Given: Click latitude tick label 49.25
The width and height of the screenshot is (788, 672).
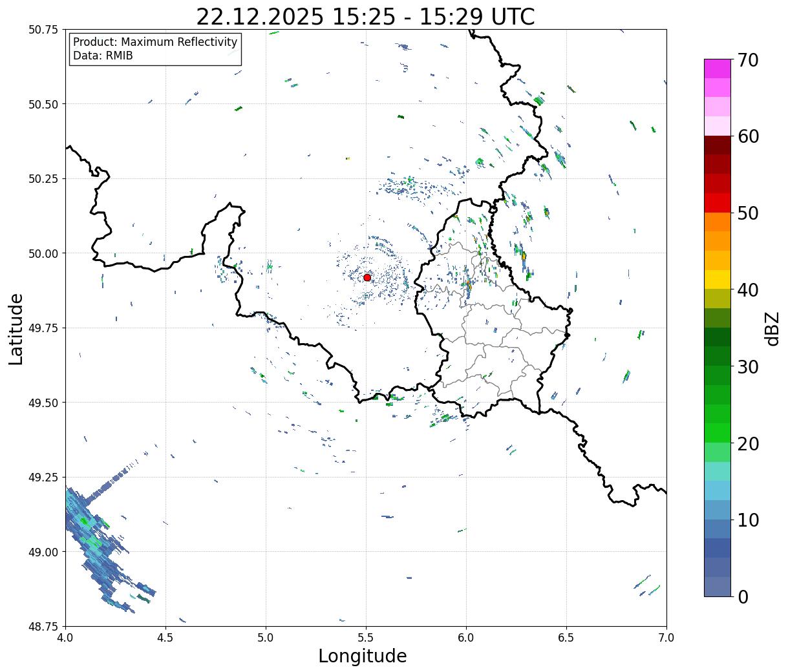Looking at the screenshot, I should click(43, 478).
